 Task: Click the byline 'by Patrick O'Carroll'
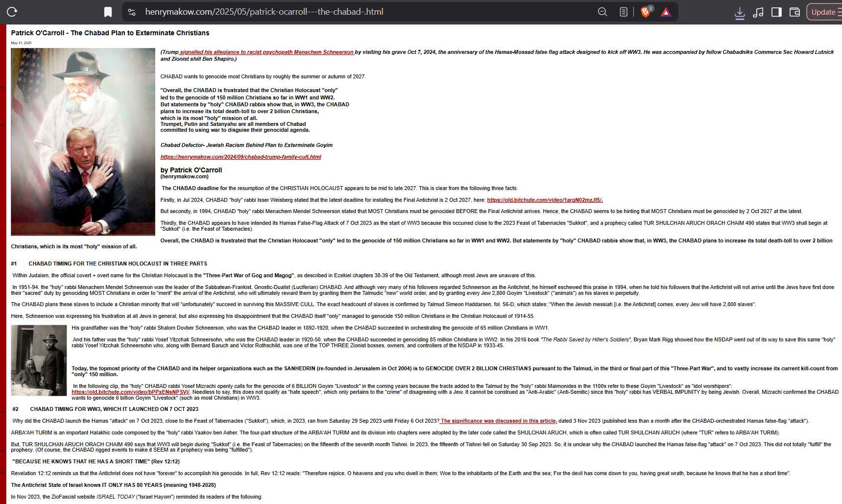tap(191, 170)
